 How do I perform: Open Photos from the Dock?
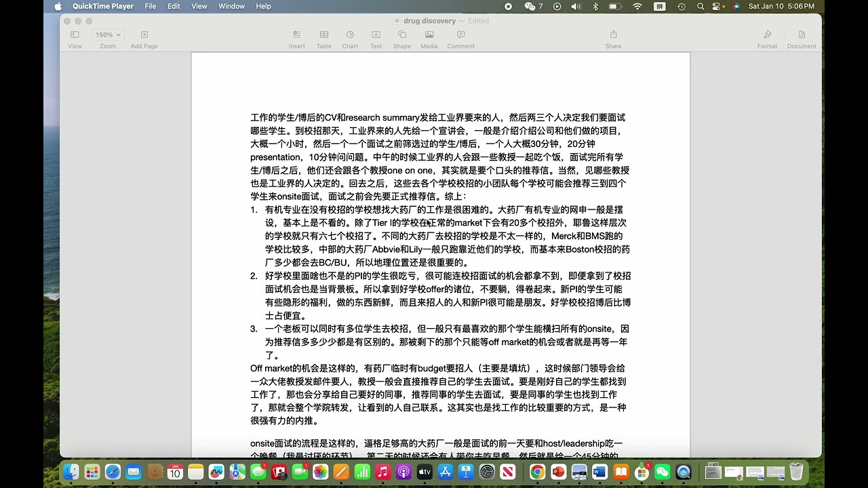click(x=320, y=472)
